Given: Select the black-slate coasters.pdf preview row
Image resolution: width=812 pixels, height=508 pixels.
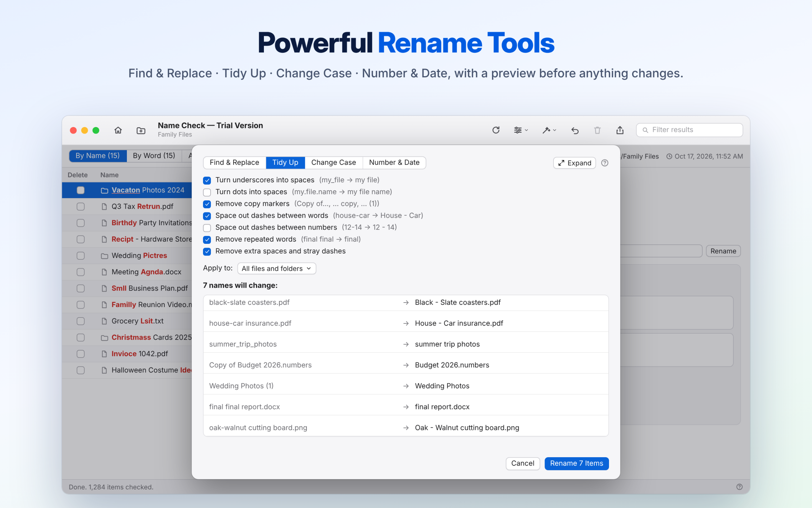Looking at the screenshot, I should pos(406,302).
